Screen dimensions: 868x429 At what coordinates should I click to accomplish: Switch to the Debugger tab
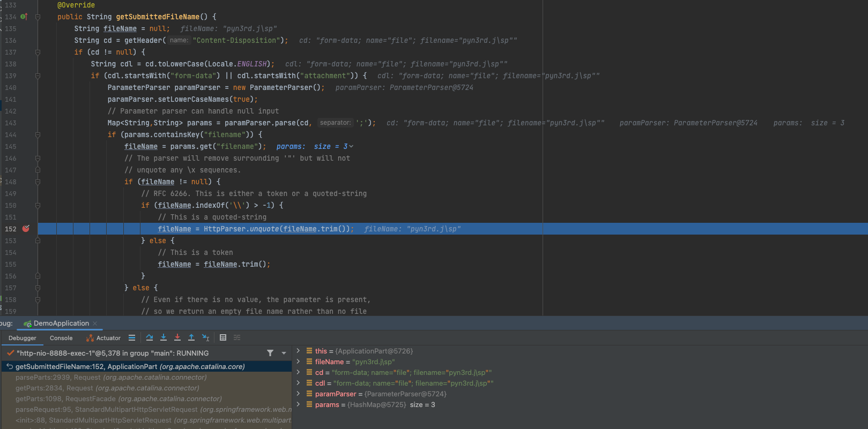(x=23, y=338)
